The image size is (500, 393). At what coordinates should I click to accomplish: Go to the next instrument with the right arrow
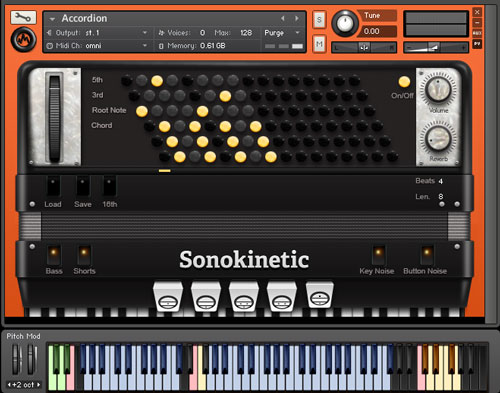pyautogui.click(x=296, y=19)
